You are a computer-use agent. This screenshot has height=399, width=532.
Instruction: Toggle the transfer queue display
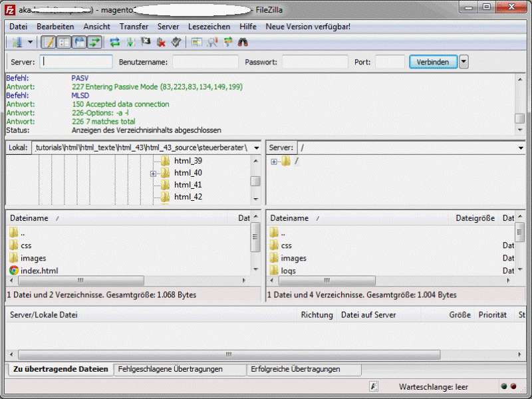[x=94, y=43]
